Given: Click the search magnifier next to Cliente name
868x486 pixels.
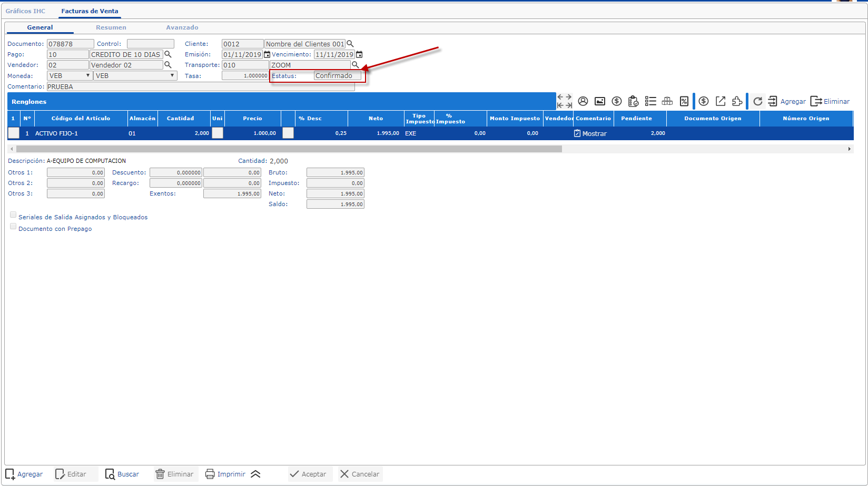Looking at the screenshot, I should pyautogui.click(x=350, y=44).
